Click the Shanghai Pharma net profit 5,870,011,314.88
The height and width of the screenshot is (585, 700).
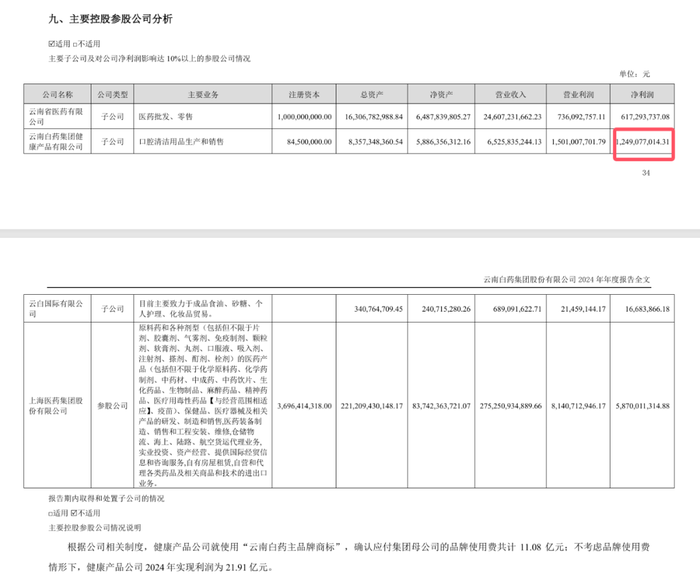point(642,406)
